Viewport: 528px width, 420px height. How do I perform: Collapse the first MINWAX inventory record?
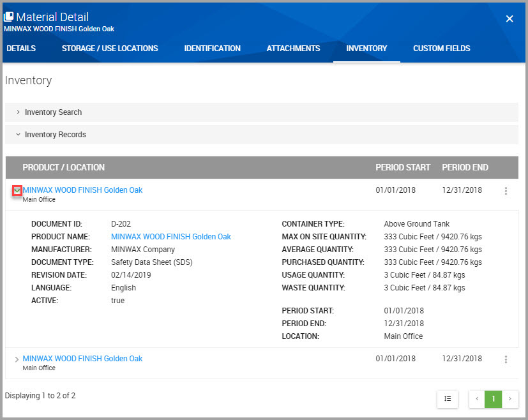(17, 191)
